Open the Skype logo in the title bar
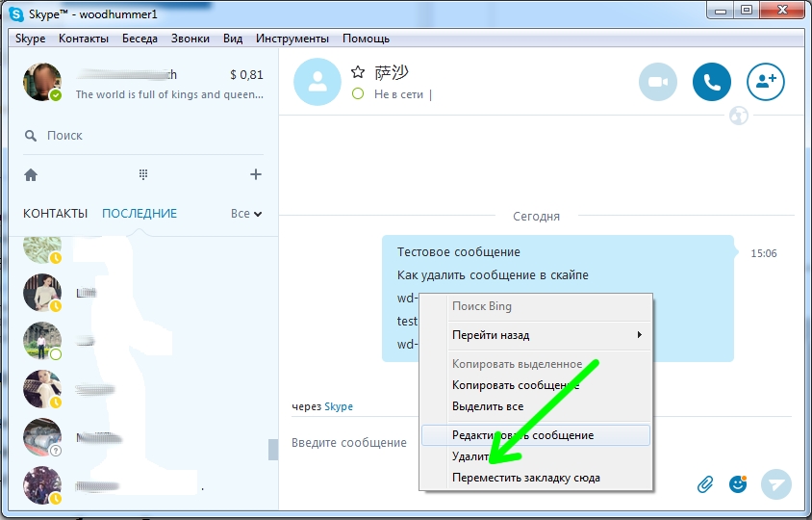The width and height of the screenshot is (812, 520). [16, 14]
